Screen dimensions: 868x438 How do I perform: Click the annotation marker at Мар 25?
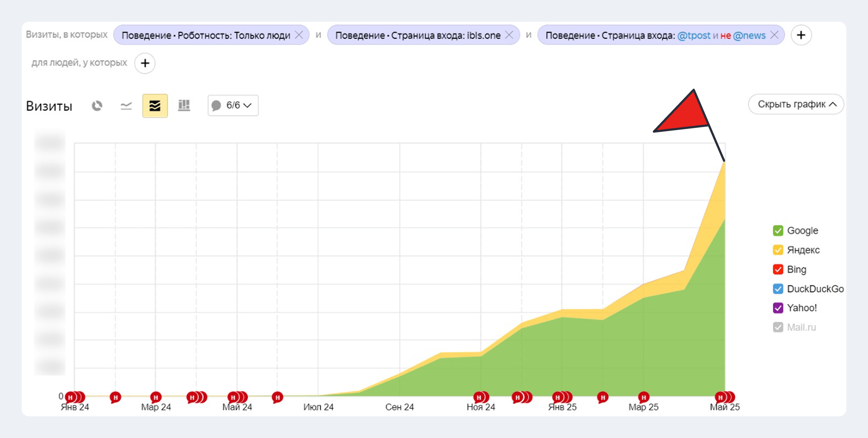(x=643, y=397)
